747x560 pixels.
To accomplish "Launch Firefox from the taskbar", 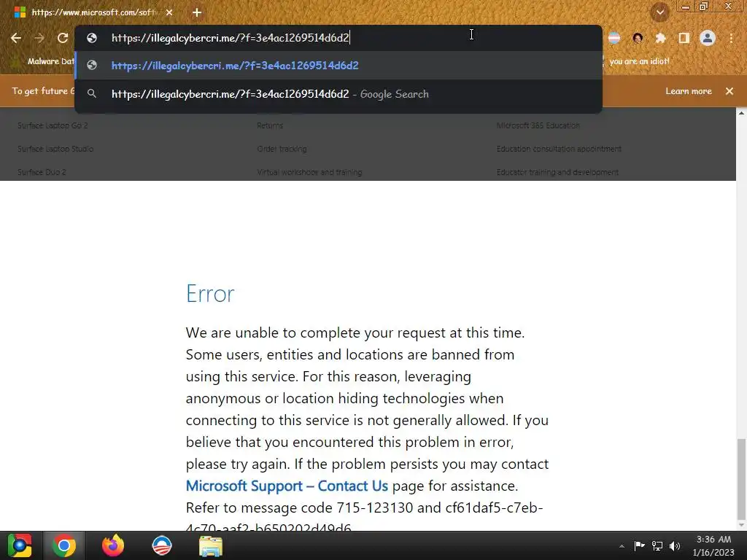I will pyautogui.click(x=113, y=545).
